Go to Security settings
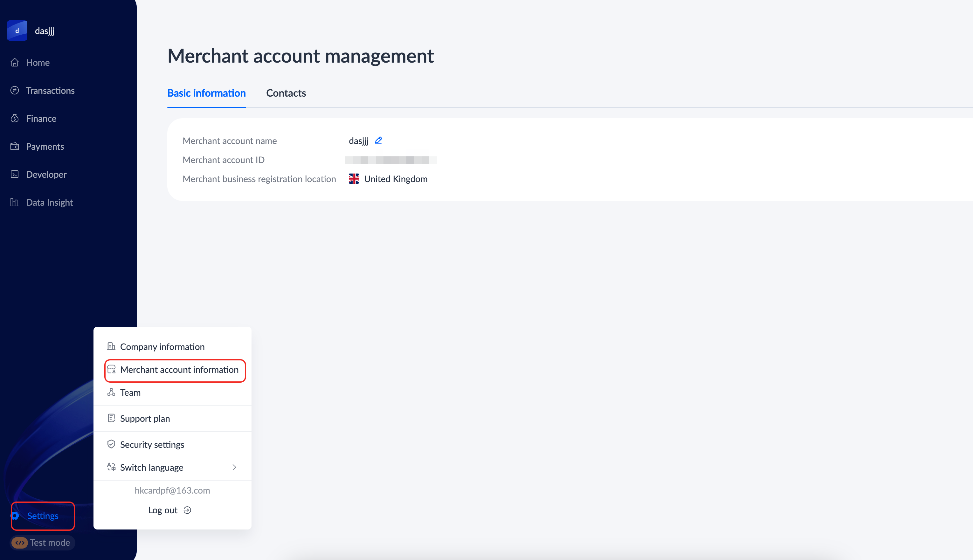The height and width of the screenshot is (560, 973). point(152,445)
